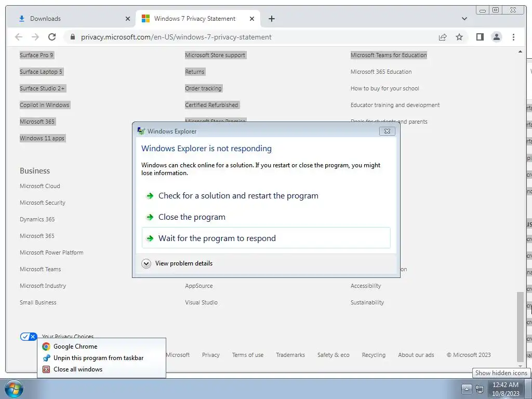Open Surface Studio 2+ link

point(42,88)
